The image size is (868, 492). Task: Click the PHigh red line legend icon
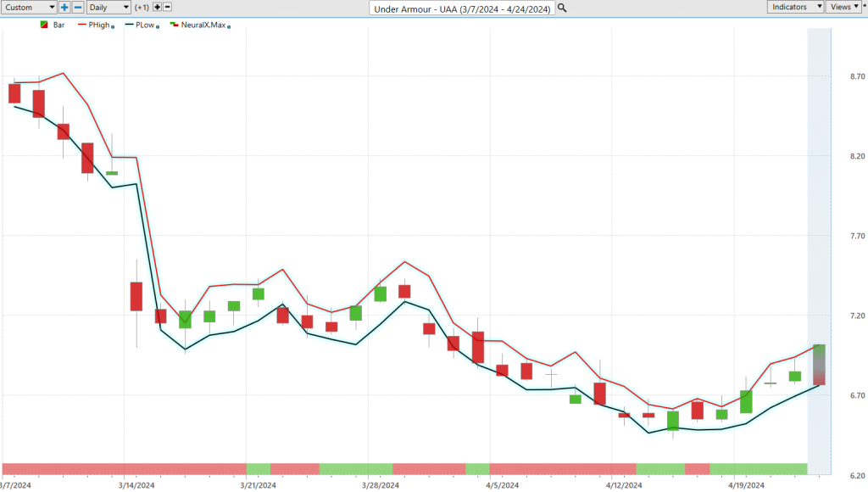(x=82, y=25)
